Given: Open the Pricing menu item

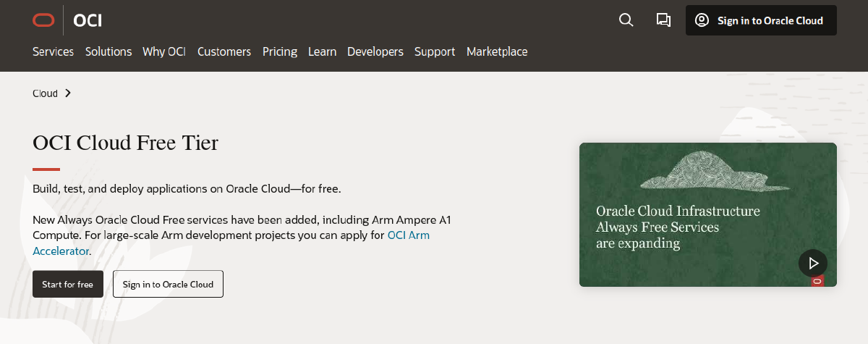Looking at the screenshot, I should [x=280, y=51].
